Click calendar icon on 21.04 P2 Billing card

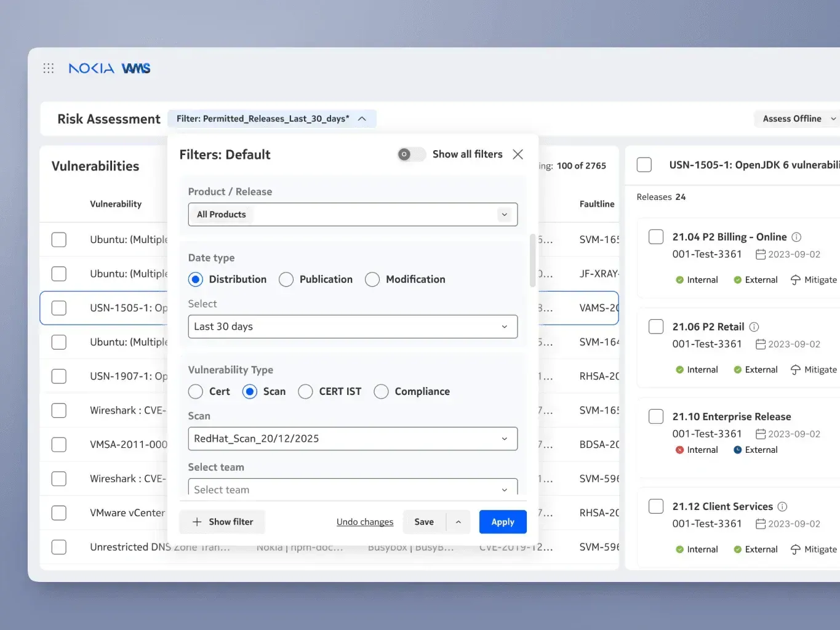tap(761, 254)
